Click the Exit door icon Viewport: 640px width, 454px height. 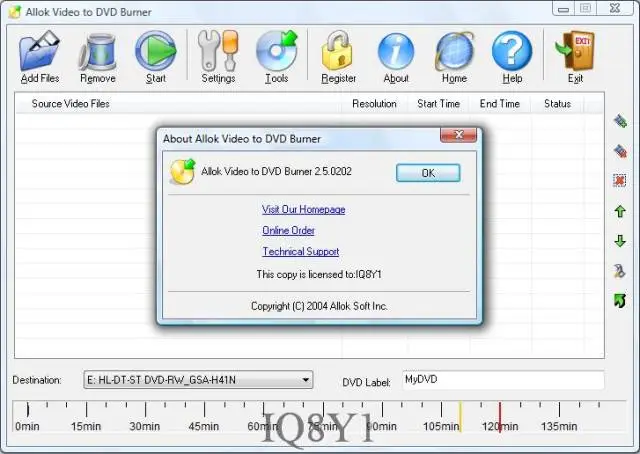click(x=576, y=51)
